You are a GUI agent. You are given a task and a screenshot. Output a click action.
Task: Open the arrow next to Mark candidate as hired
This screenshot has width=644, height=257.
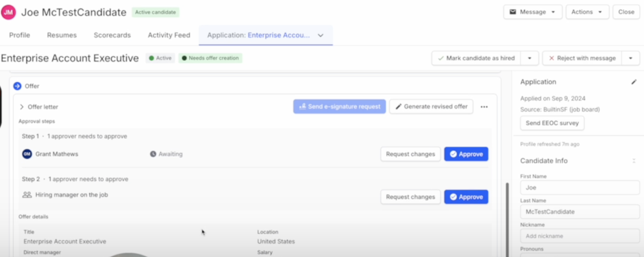pos(529,58)
